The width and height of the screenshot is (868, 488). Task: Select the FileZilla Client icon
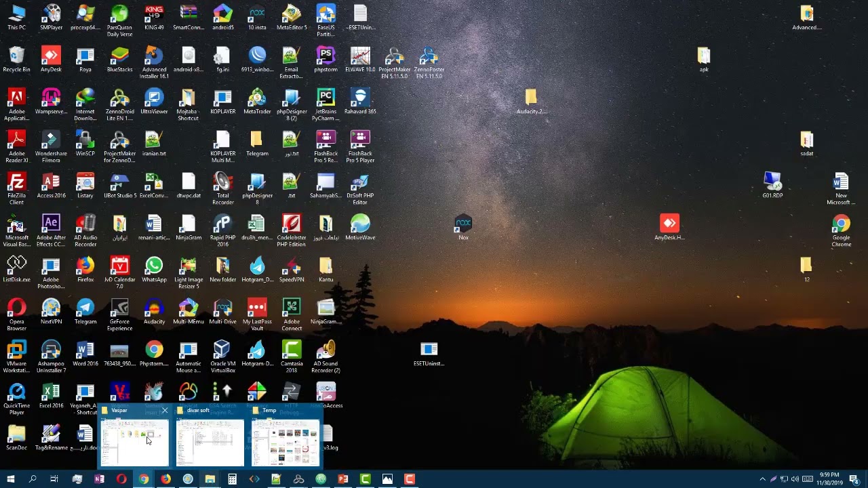point(16,189)
